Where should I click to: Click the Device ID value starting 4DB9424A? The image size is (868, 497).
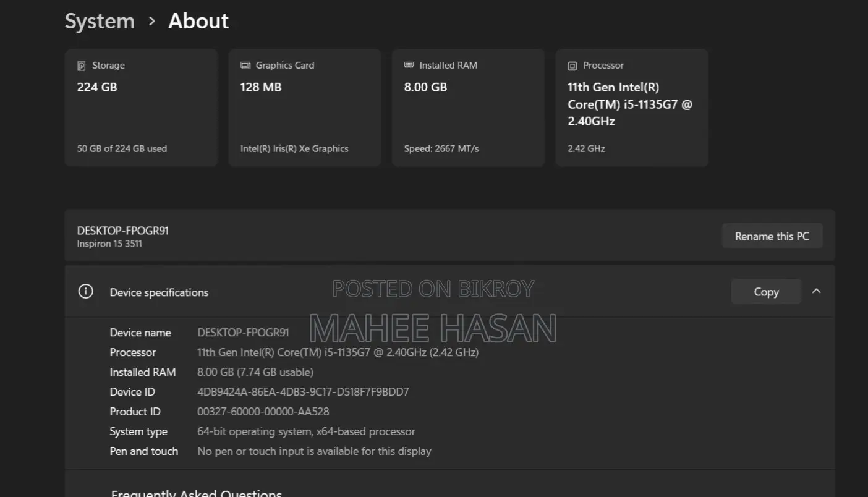pos(303,392)
